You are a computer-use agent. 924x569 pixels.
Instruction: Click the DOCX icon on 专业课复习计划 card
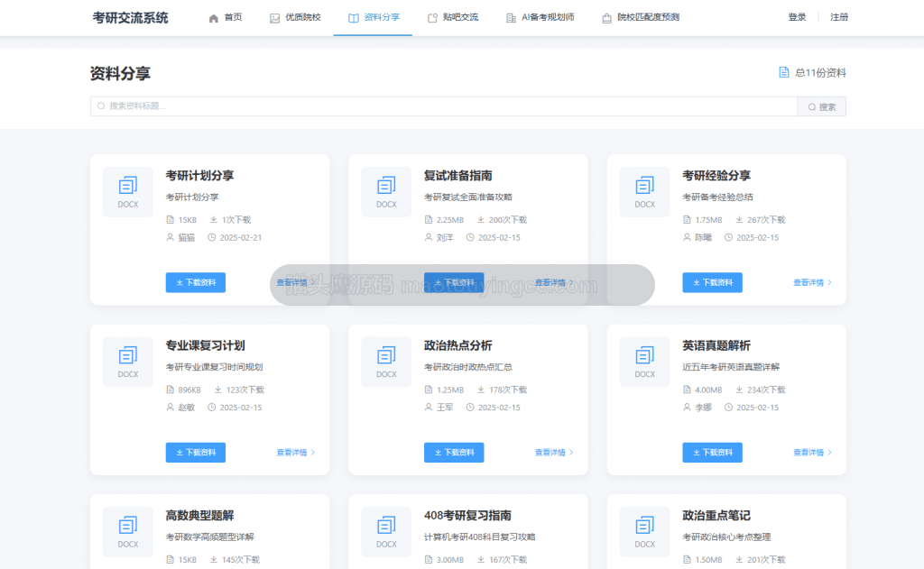(x=128, y=362)
